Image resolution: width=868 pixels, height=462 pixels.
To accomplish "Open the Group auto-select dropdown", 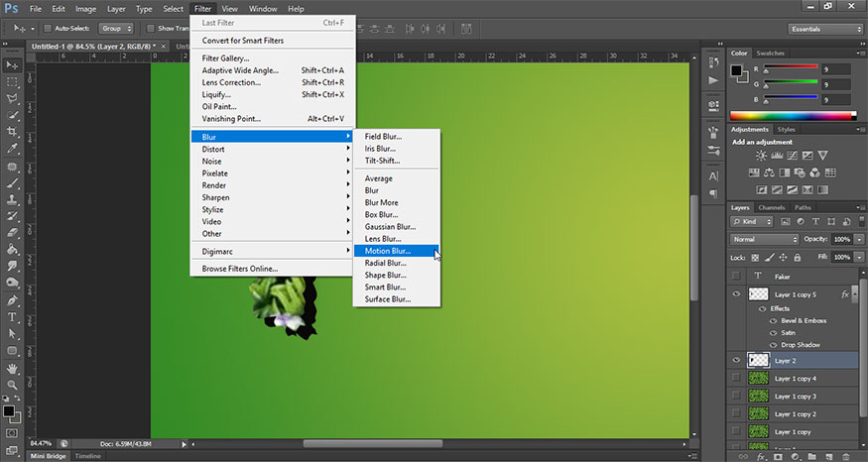I will (x=115, y=29).
